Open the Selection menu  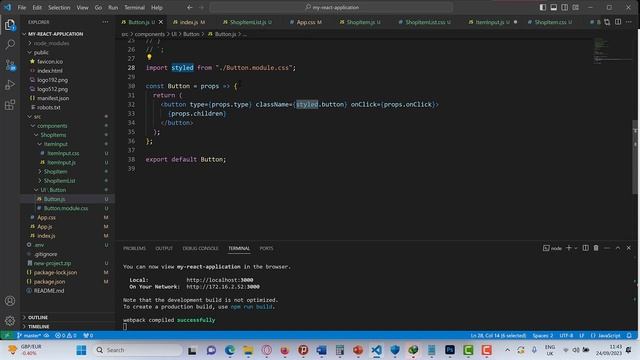[59, 7]
